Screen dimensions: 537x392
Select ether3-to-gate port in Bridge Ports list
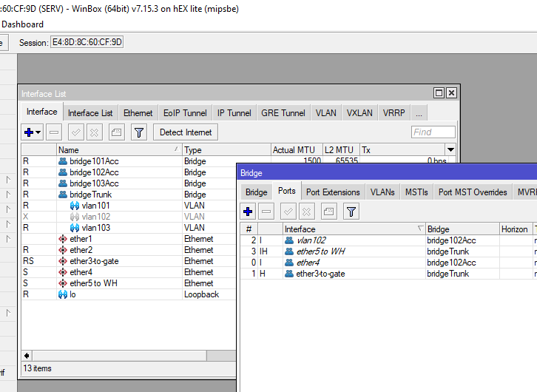(x=388, y=274)
